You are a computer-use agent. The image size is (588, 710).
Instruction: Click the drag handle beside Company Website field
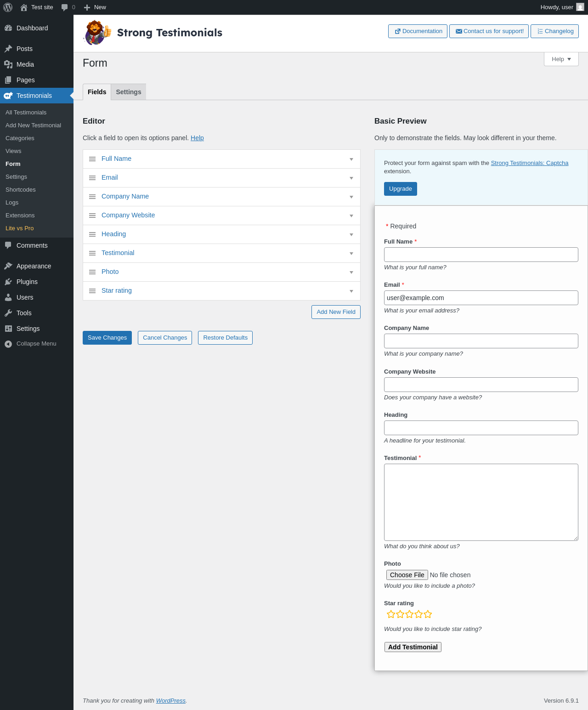(x=92, y=216)
